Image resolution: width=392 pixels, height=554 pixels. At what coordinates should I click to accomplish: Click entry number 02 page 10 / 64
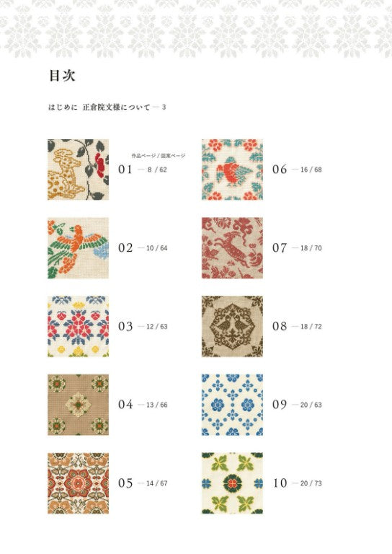[143, 248]
